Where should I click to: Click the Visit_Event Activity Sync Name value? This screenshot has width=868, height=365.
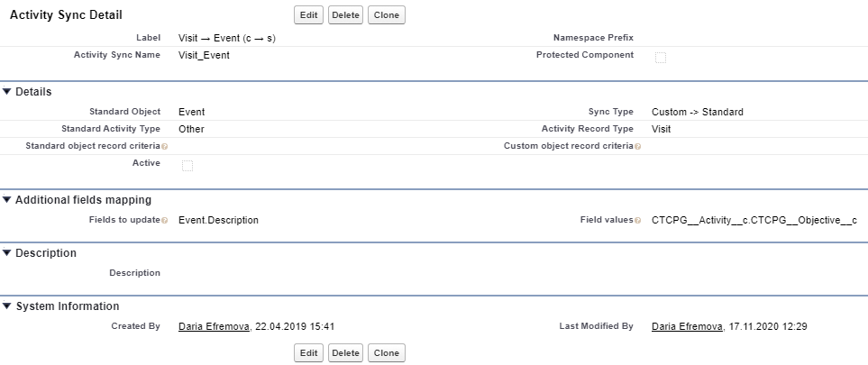pyautogui.click(x=204, y=55)
